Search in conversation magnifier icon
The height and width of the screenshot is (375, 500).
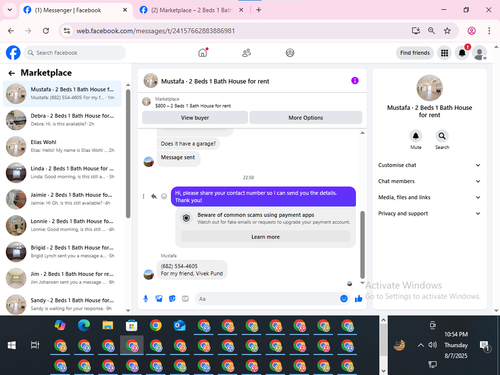click(442, 136)
